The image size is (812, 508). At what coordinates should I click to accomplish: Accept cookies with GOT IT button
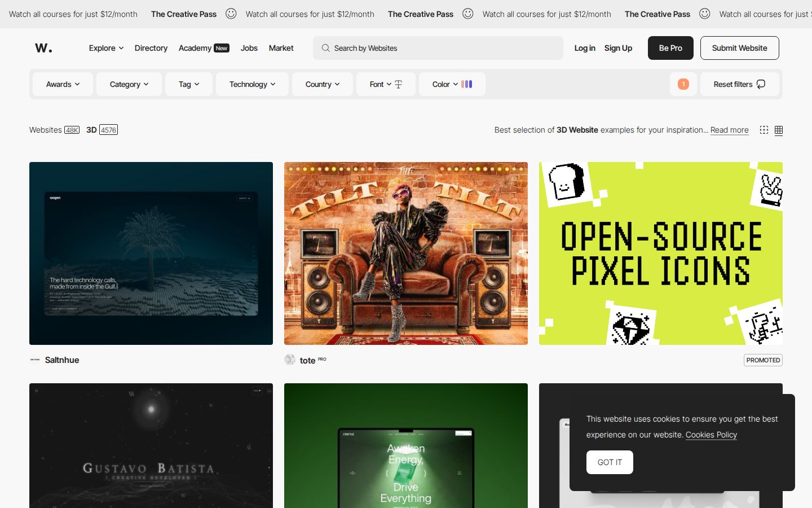click(610, 462)
